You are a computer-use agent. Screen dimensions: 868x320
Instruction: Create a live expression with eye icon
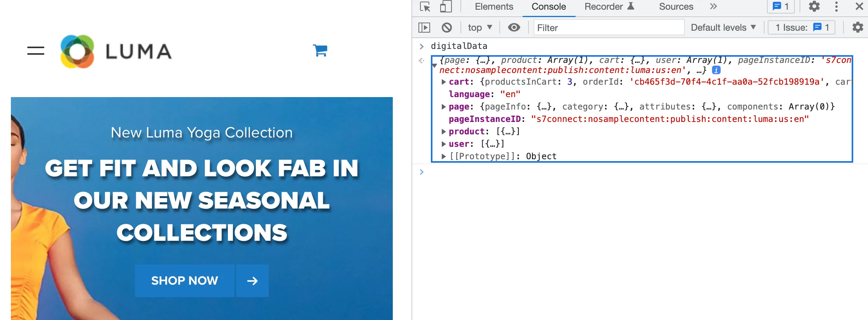pyautogui.click(x=514, y=28)
